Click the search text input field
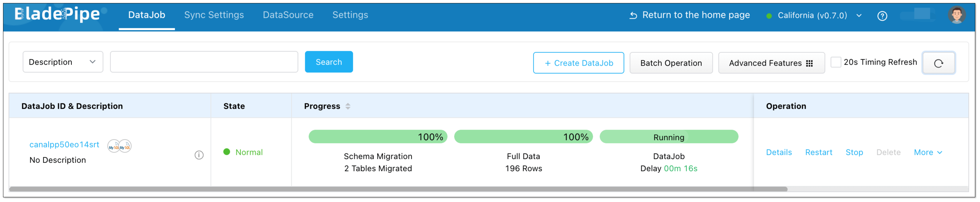 click(204, 62)
